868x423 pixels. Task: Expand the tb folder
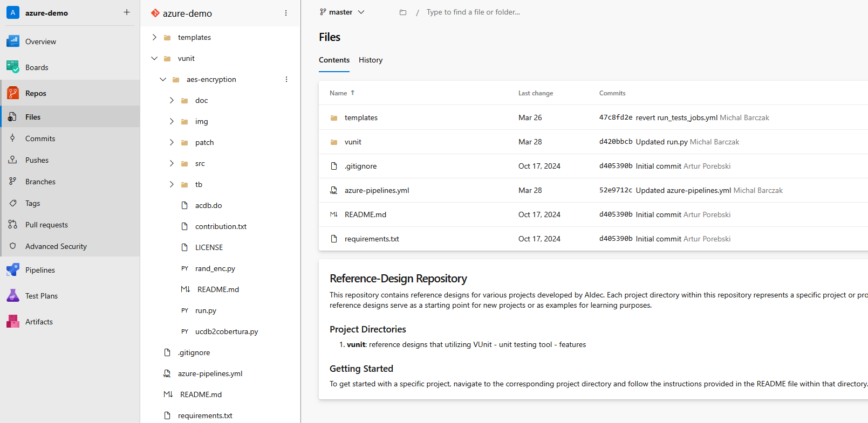pos(172,184)
